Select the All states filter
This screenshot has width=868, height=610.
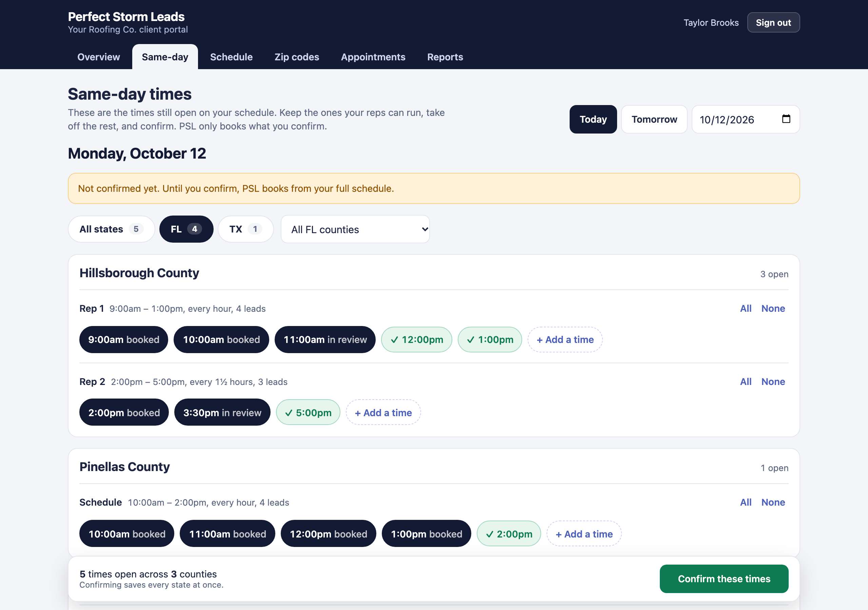[111, 229]
